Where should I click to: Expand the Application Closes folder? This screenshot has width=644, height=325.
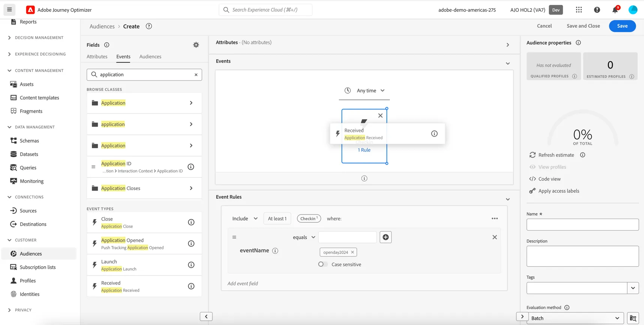[144, 188]
